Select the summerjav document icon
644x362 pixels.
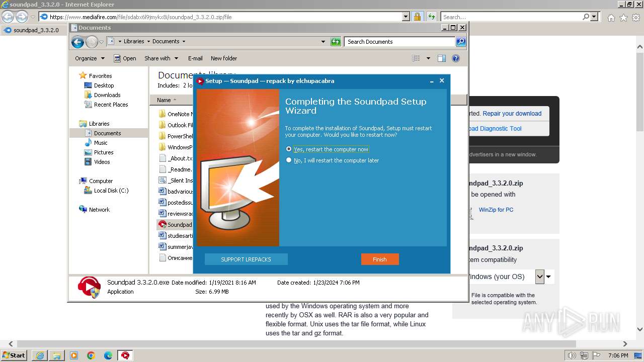(x=162, y=247)
